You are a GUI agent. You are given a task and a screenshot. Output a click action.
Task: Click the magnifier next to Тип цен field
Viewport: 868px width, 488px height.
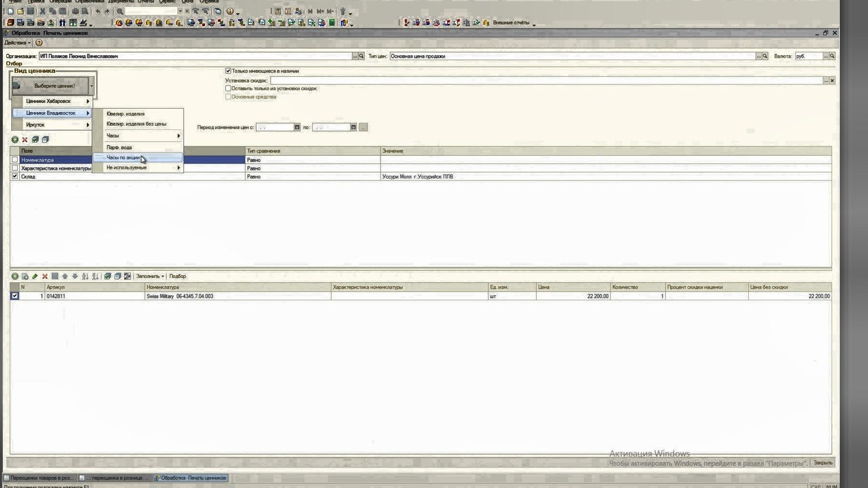click(x=765, y=56)
